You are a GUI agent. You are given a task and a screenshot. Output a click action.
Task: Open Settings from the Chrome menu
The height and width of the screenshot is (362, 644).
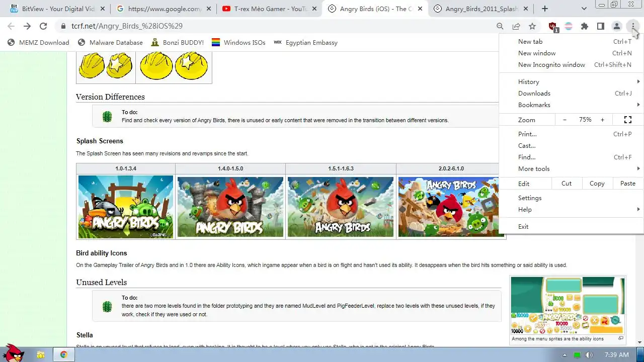coord(571,198)
